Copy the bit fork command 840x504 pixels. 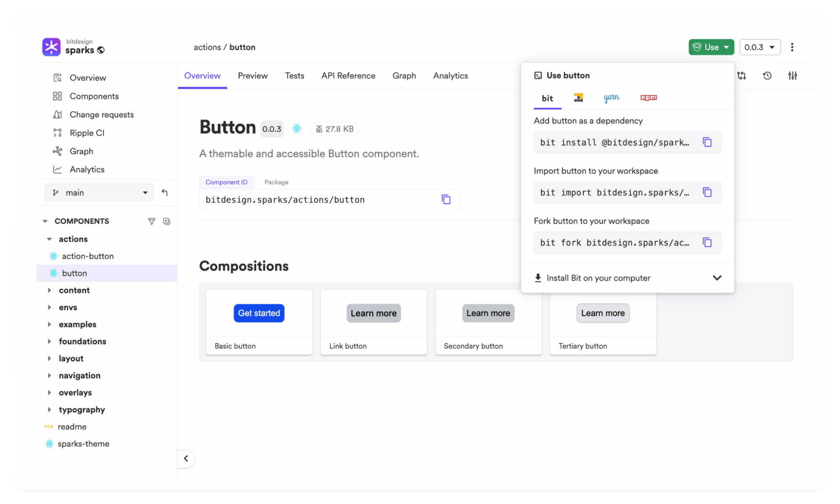click(x=707, y=242)
